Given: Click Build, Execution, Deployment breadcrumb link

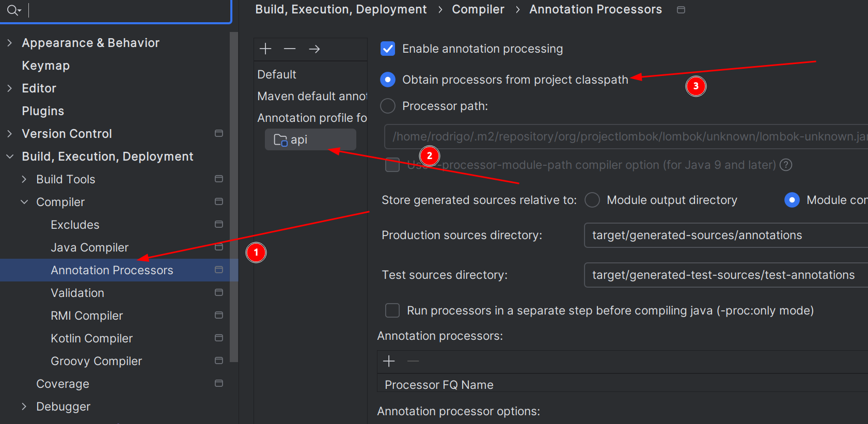Looking at the screenshot, I should [341, 9].
